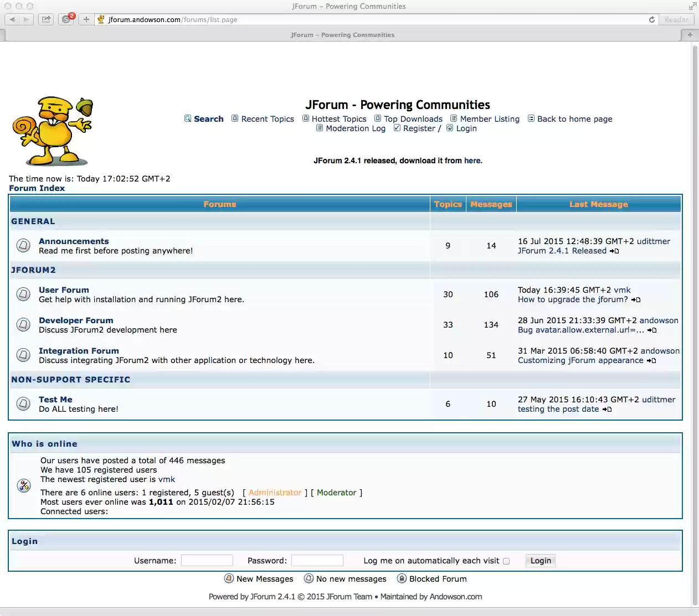Click the browser back arrow
The width and height of the screenshot is (699, 616).
(12, 19)
